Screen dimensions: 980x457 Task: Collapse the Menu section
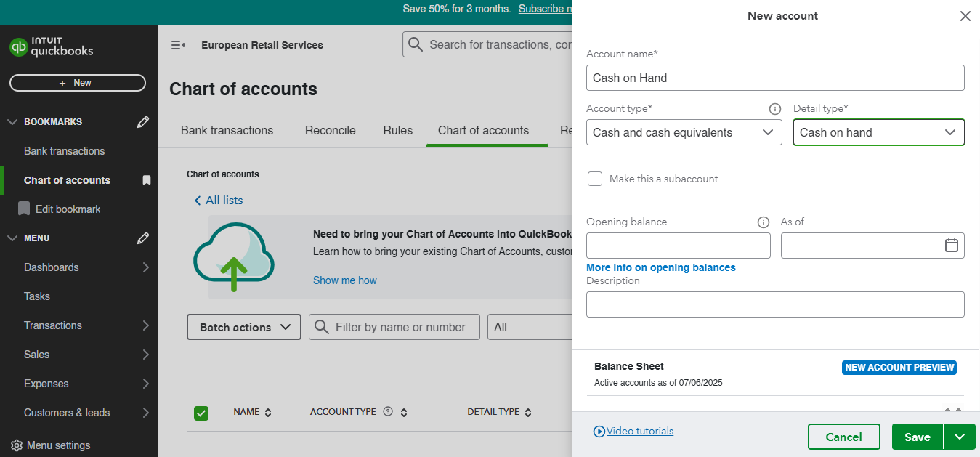point(12,238)
